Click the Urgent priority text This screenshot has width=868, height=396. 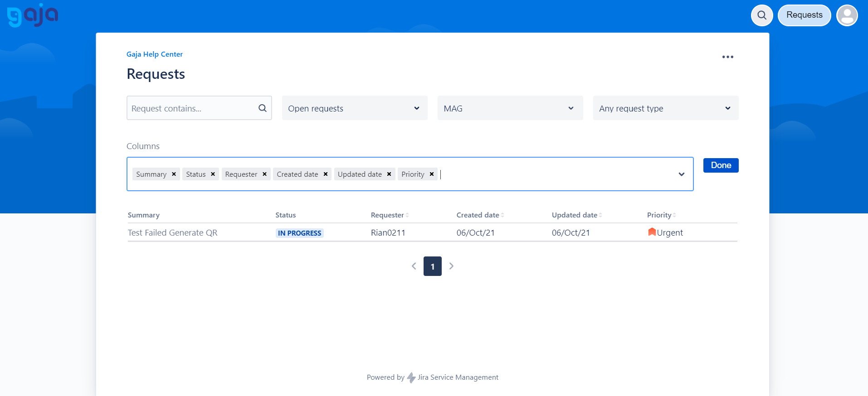click(x=670, y=232)
